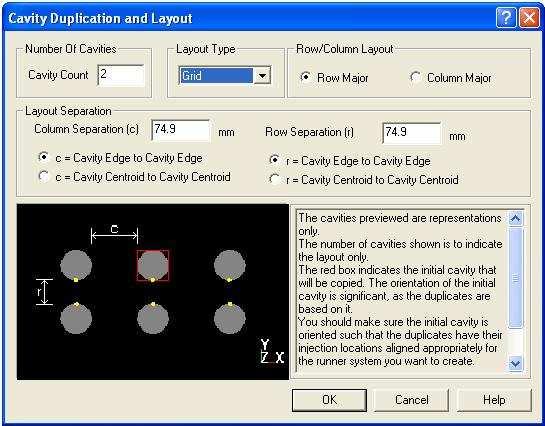Click the title bar help question mark icon
The height and width of the screenshot is (426, 545).
pos(506,17)
